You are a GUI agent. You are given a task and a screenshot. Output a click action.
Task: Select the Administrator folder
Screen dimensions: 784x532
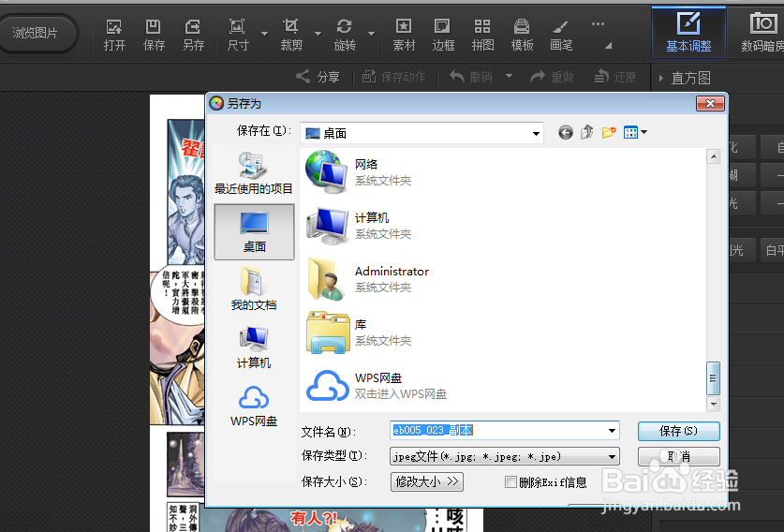coord(367,279)
